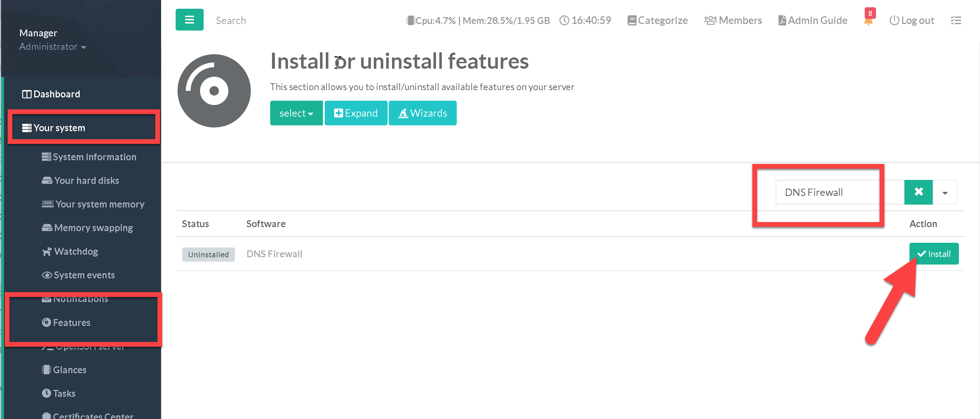Open the notifications bell icon
Image resolution: width=980 pixels, height=419 pixels.
tap(868, 21)
